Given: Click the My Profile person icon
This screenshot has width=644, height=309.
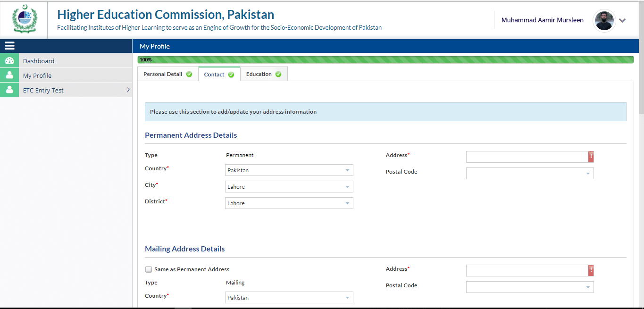Looking at the screenshot, I should pos(9,75).
